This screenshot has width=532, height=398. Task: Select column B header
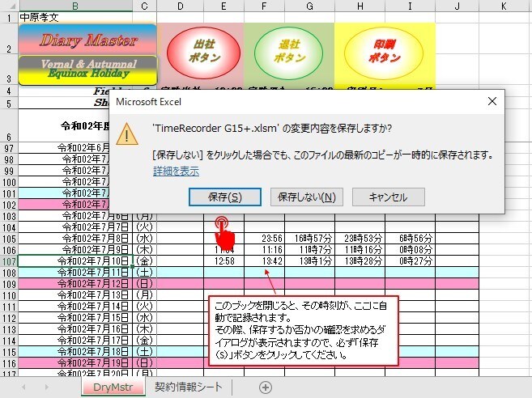point(75,6)
